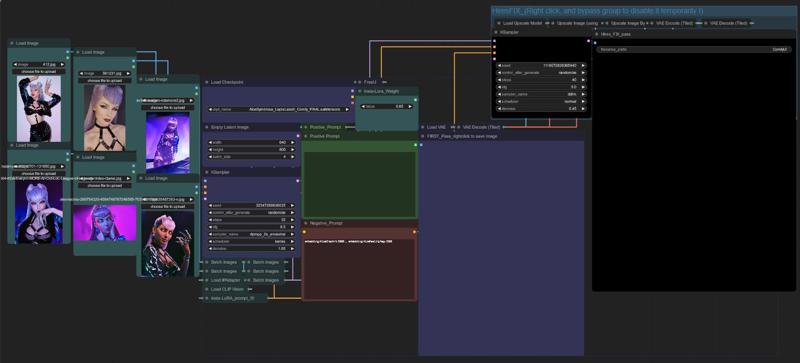Open the ckpt_name checkpoint selector
The width and height of the screenshot is (800, 363).
pos(279,109)
